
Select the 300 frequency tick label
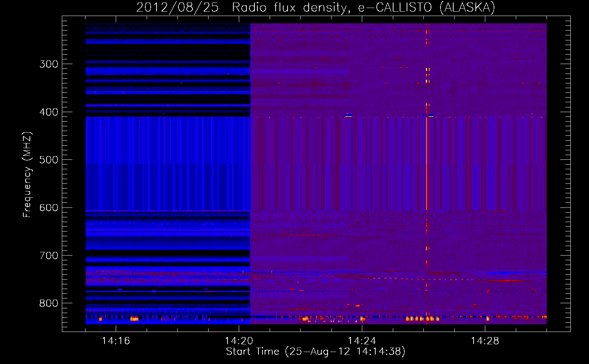coord(49,64)
